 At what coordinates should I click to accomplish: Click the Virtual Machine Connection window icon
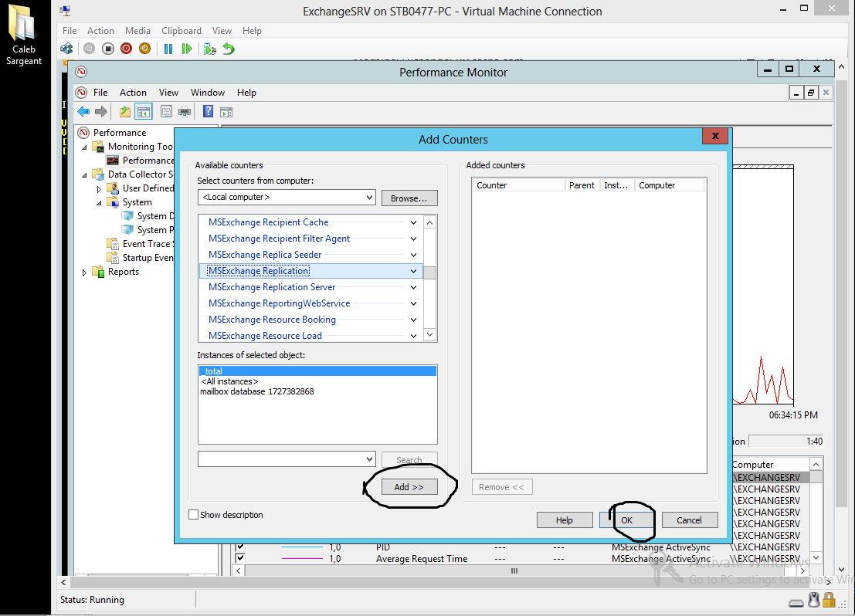(x=66, y=11)
